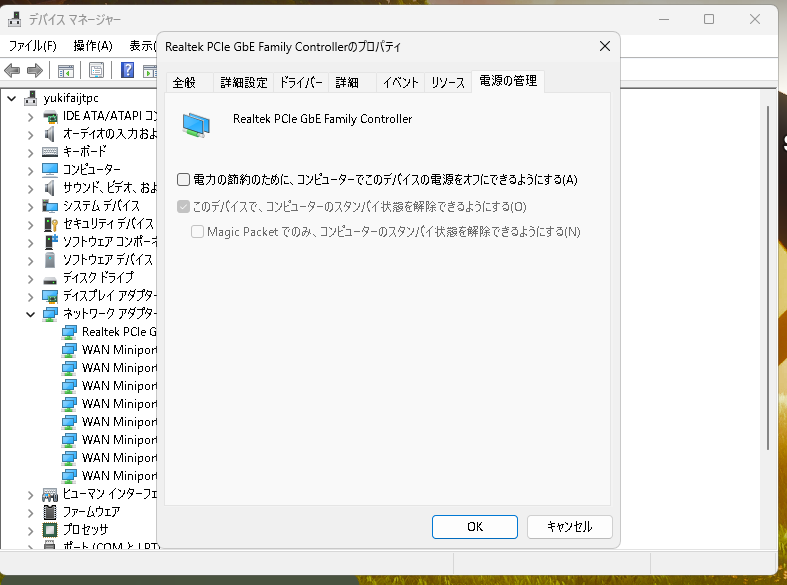Switch to the ドライバー tab

[301, 82]
